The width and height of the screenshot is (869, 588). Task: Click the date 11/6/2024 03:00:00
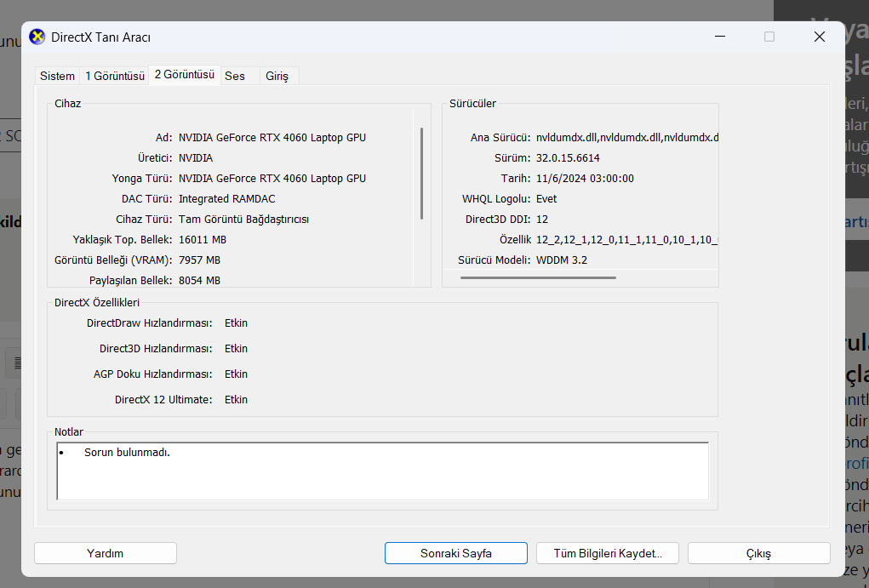(585, 179)
